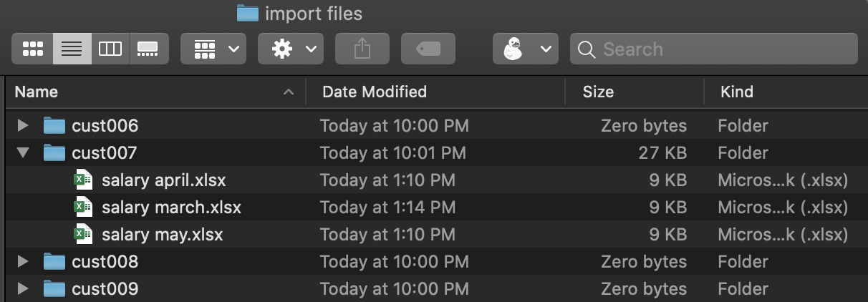868x302 pixels.
Task: Expand the cust009 folder
Action: pyautogui.click(x=23, y=289)
